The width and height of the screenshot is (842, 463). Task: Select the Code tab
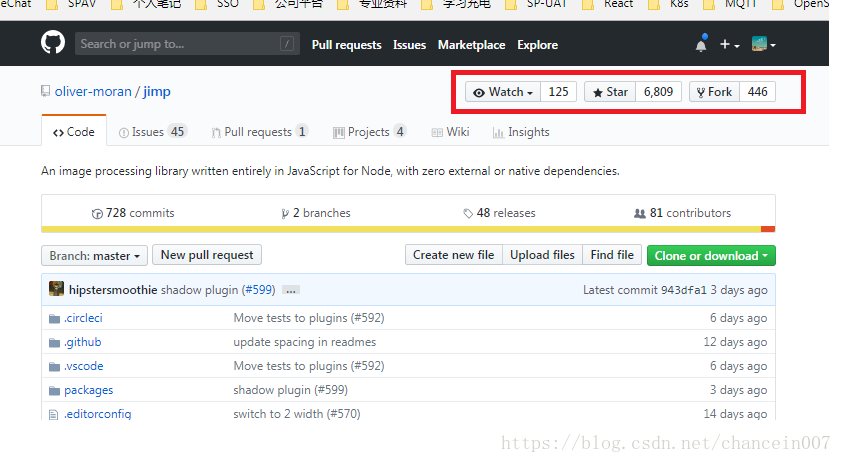(x=74, y=132)
